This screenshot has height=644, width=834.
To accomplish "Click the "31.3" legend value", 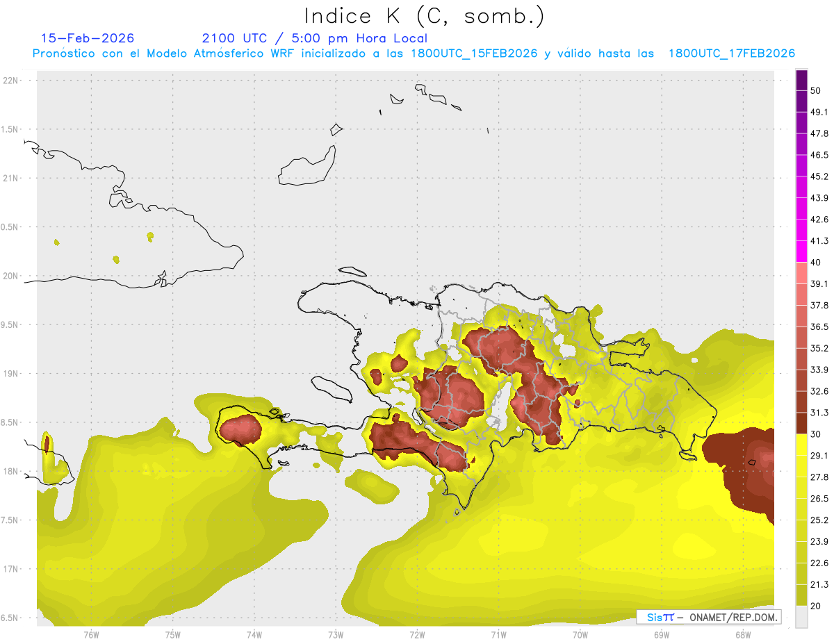I will point(819,413).
